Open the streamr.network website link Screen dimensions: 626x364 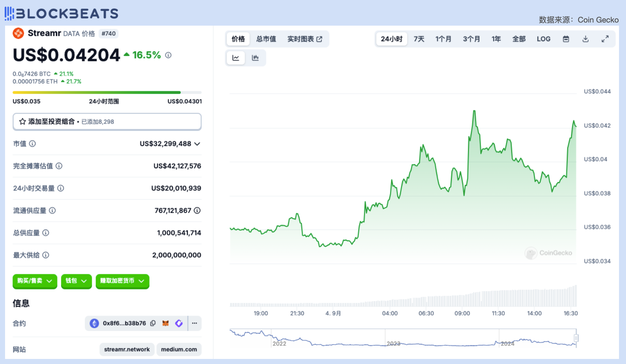pos(127,349)
